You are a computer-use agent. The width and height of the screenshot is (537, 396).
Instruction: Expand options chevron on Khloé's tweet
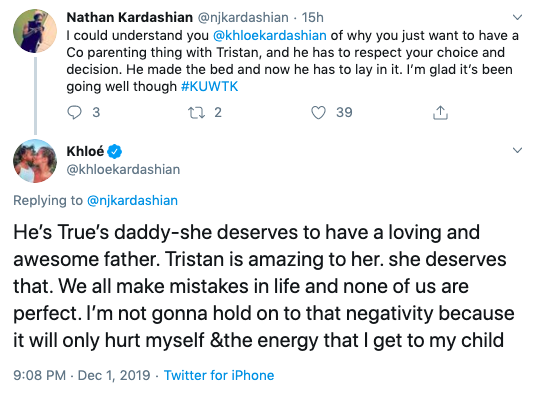pyautogui.click(x=517, y=150)
